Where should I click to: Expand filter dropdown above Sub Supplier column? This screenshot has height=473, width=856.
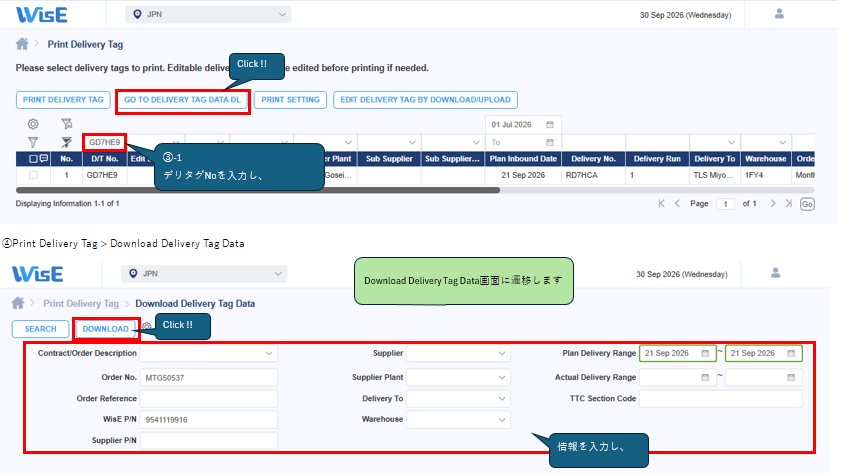(412, 143)
